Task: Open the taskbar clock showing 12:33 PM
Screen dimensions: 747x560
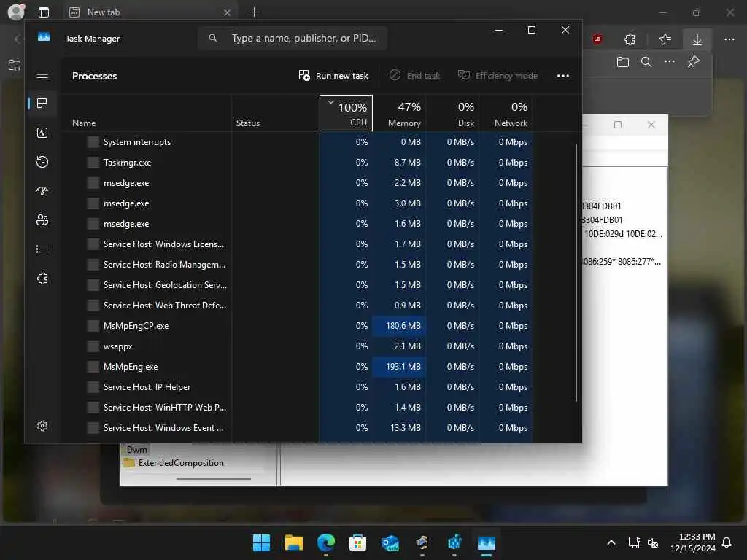Action: tap(693, 542)
